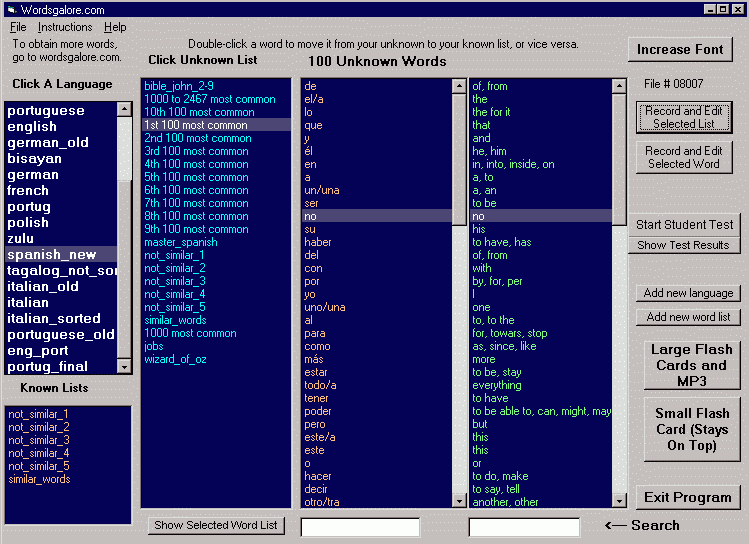Open Large Flash Cards and MP3
Image resolution: width=749 pixels, height=544 pixels.
pyautogui.click(x=691, y=365)
